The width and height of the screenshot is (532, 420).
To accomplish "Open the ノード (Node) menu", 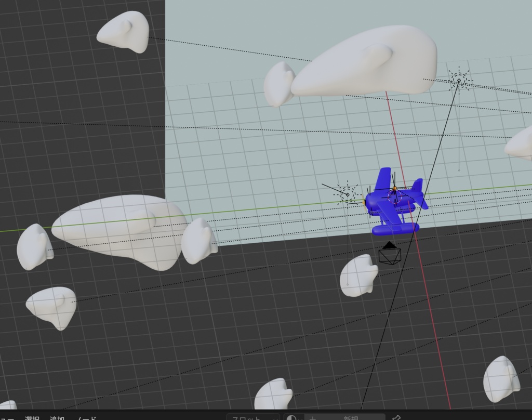I will [87, 417].
